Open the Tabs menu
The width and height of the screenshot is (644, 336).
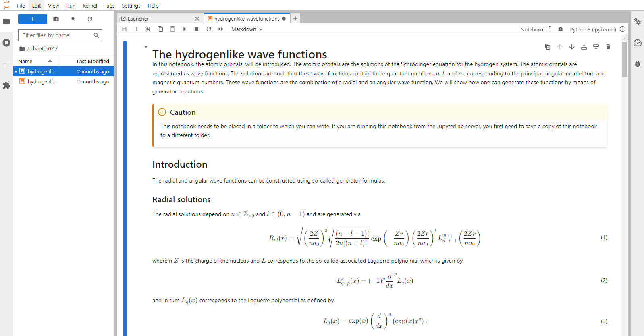click(110, 6)
